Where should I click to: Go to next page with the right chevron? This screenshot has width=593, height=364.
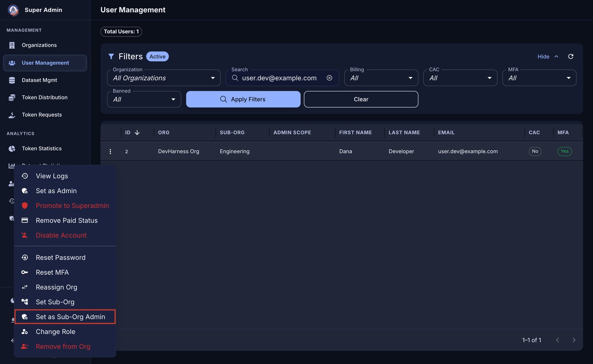coord(574,340)
